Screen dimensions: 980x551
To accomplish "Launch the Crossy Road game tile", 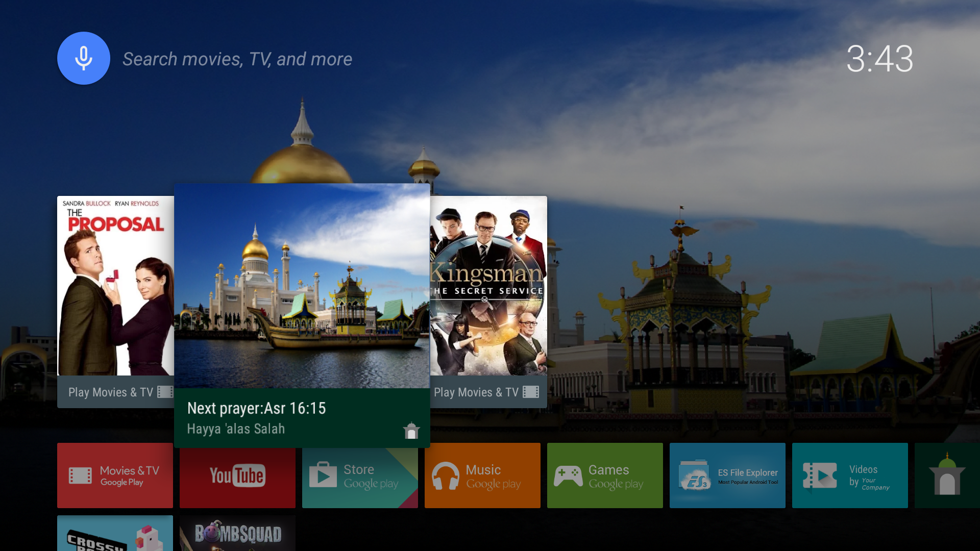I will point(115,533).
